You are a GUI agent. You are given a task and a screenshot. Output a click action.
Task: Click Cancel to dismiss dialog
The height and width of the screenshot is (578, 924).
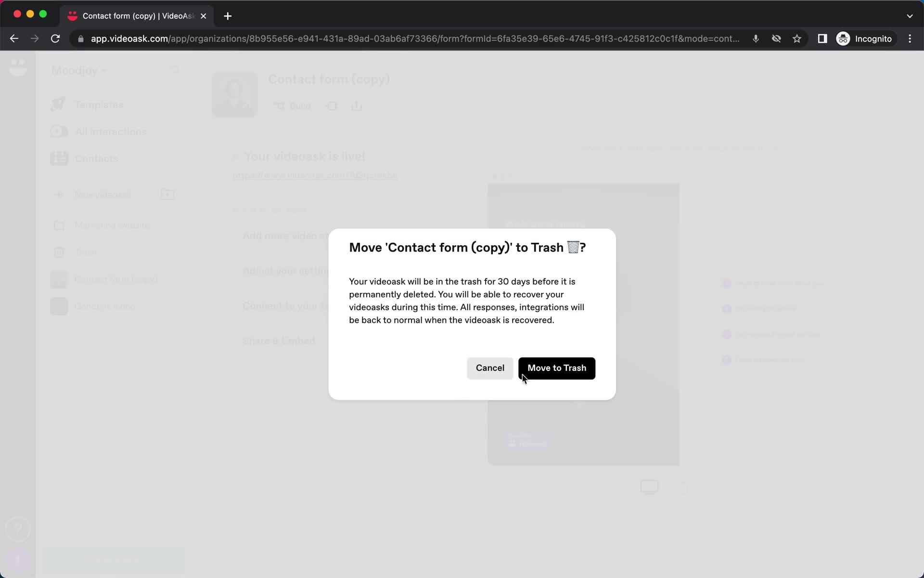click(489, 368)
